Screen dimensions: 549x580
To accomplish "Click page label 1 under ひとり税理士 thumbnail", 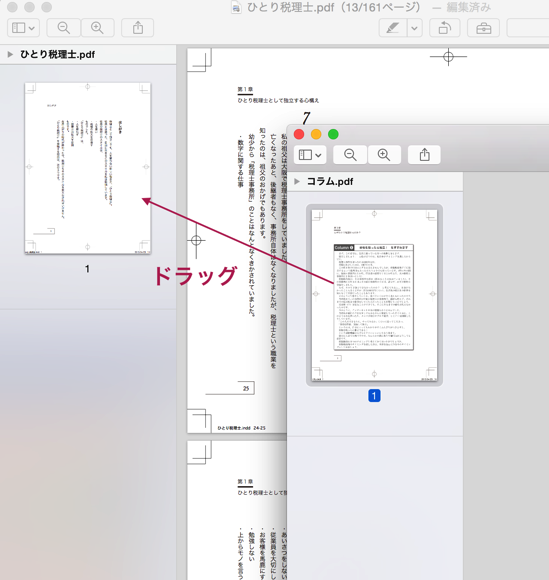I will pos(87,269).
